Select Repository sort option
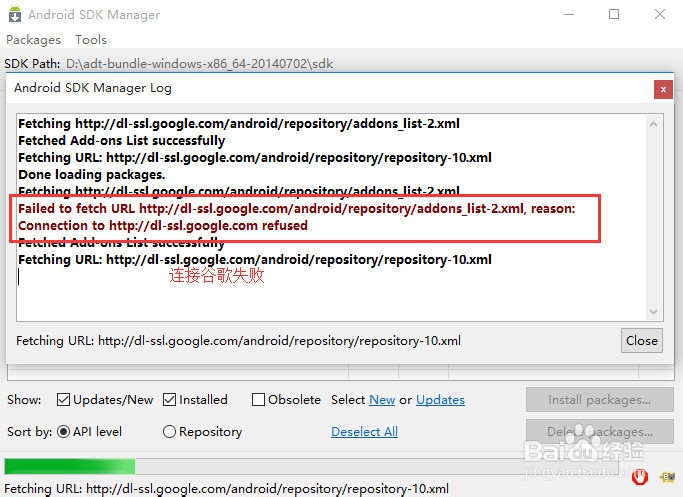 tap(169, 432)
